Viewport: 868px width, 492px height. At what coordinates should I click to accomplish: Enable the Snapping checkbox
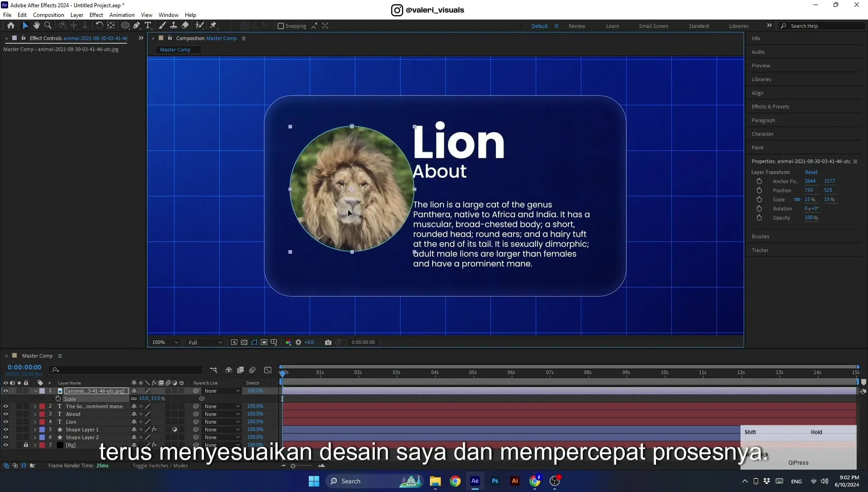tap(281, 26)
